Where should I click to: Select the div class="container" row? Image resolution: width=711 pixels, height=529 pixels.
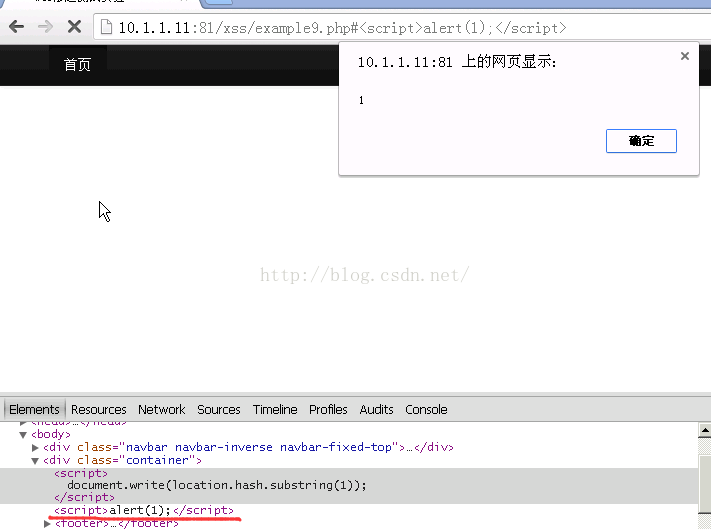tap(122, 460)
